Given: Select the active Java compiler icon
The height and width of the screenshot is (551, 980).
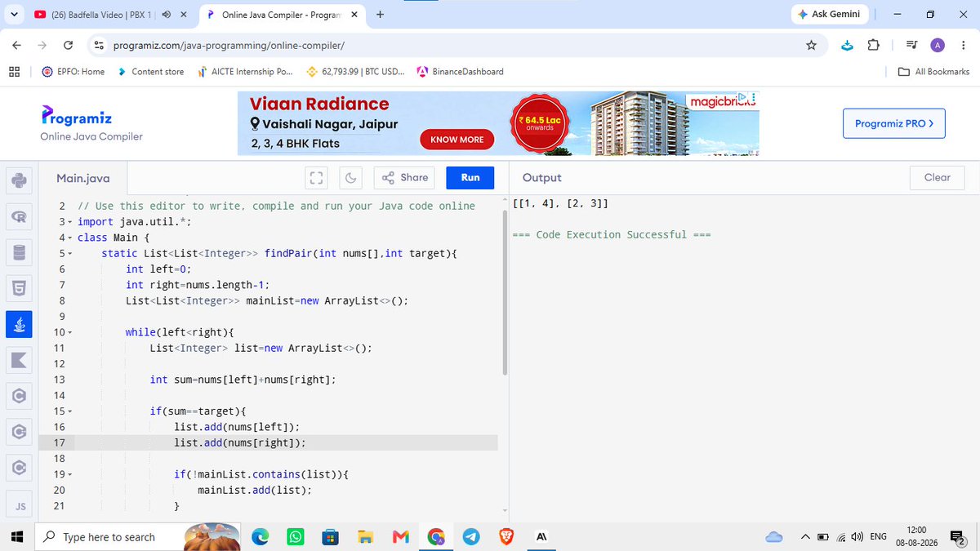Looking at the screenshot, I should (19, 324).
